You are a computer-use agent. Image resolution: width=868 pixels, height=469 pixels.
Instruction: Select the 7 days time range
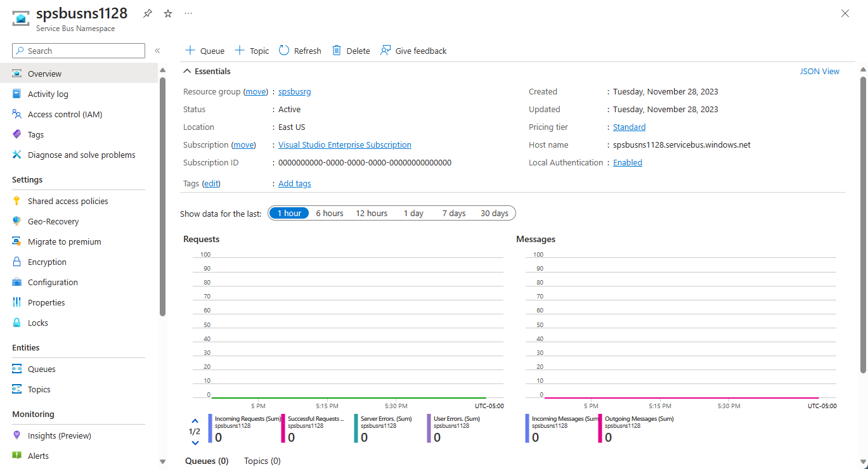coord(454,213)
